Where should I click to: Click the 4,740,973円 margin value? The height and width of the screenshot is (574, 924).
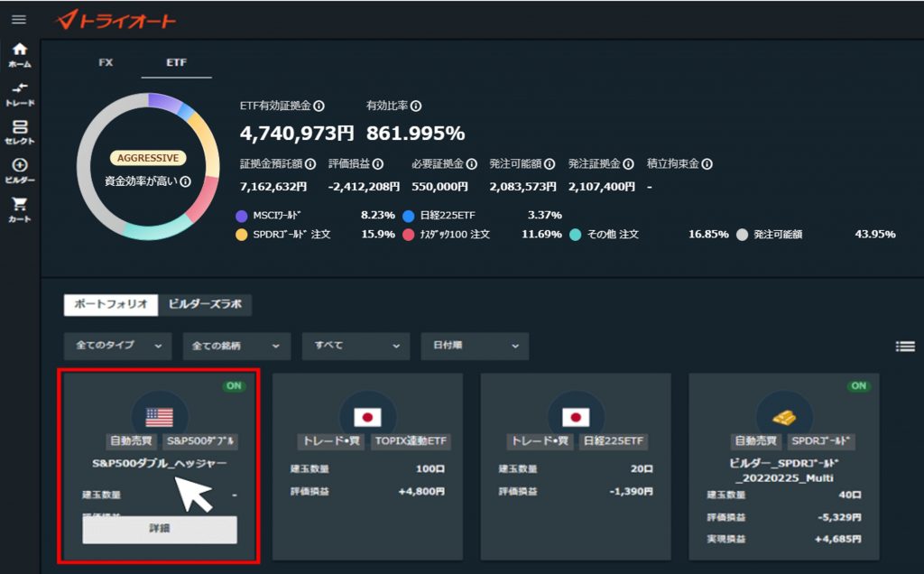pos(296,134)
